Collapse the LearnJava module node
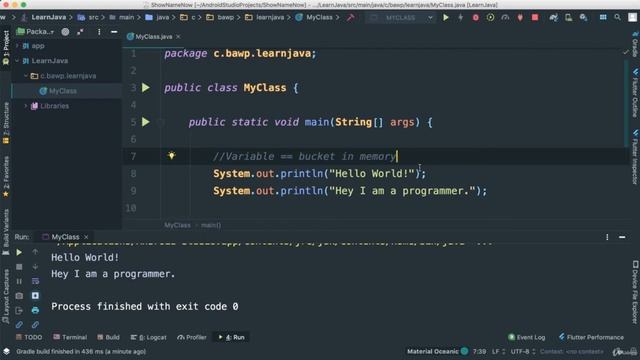This screenshot has width=640, height=360. pyautogui.click(x=17, y=60)
